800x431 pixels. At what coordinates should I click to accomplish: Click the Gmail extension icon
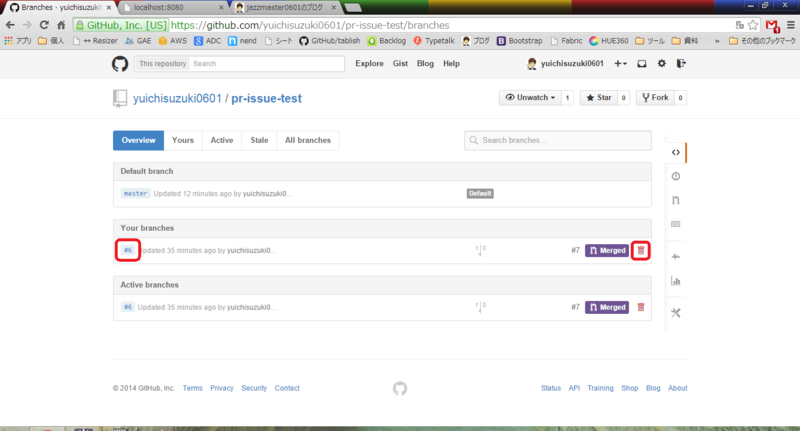coord(772,26)
